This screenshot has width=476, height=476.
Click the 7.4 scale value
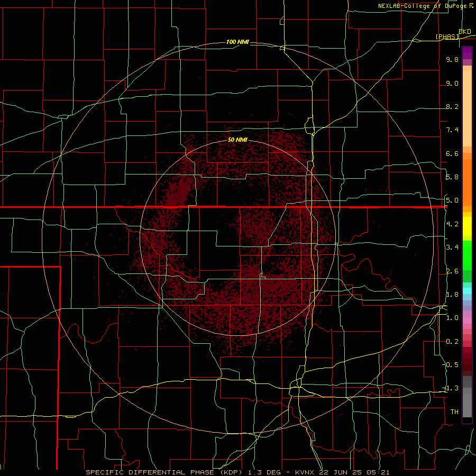coord(452,130)
